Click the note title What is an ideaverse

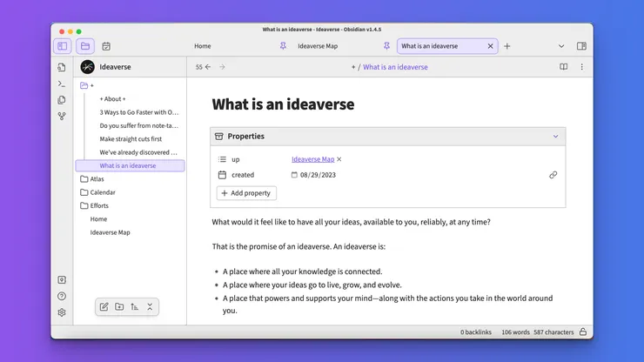283,104
